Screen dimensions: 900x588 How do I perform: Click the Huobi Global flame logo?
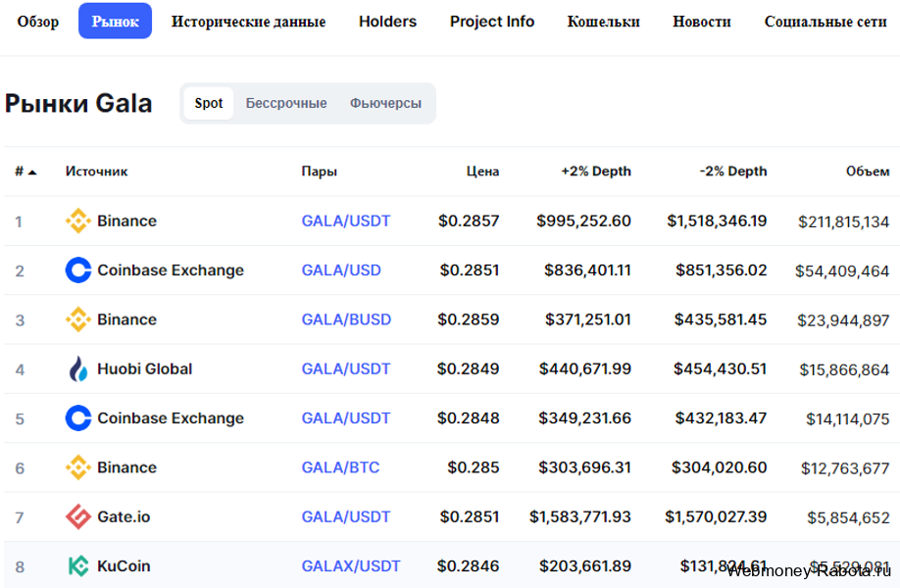coord(78,368)
